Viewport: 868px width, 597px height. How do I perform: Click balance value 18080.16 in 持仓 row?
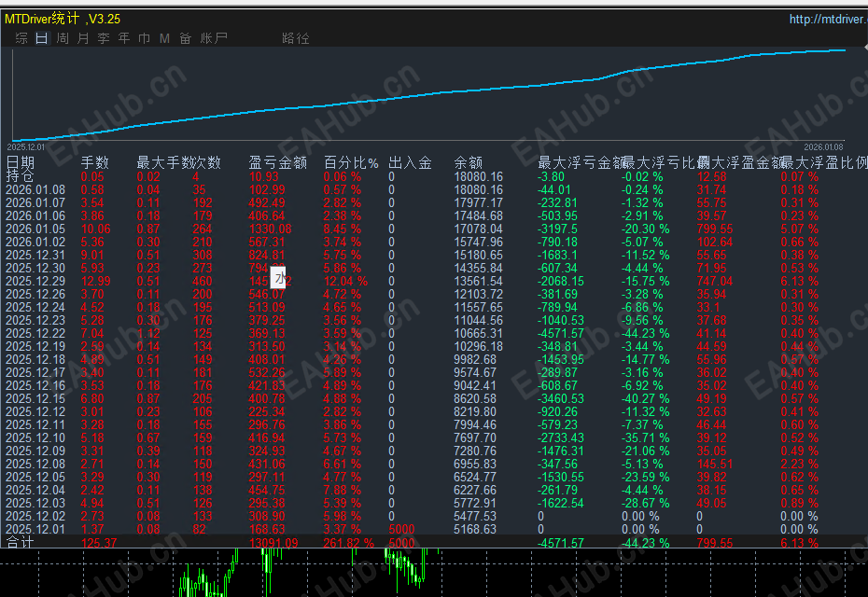pyautogui.click(x=478, y=176)
